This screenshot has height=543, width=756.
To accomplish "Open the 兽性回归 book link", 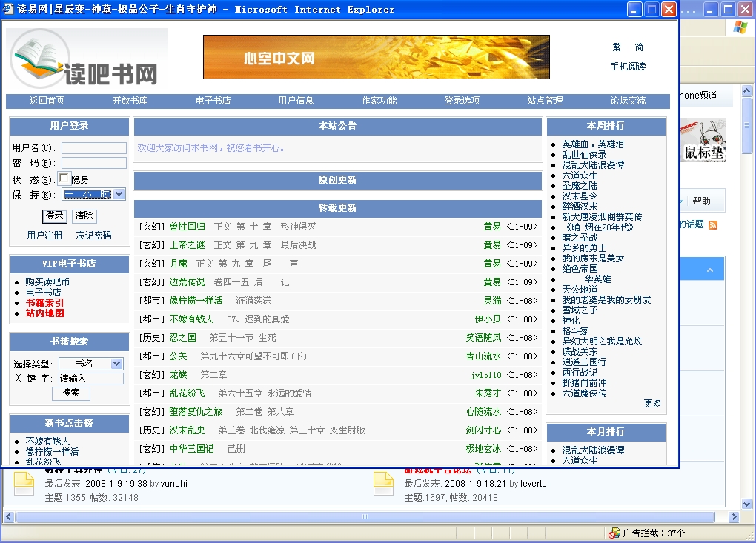I will (187, 227).
